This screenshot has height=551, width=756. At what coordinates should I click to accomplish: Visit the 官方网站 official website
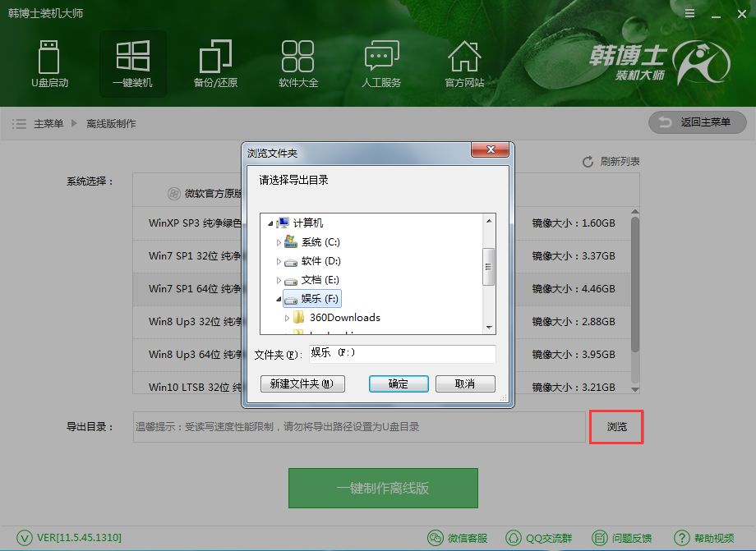tap(464, 64)
